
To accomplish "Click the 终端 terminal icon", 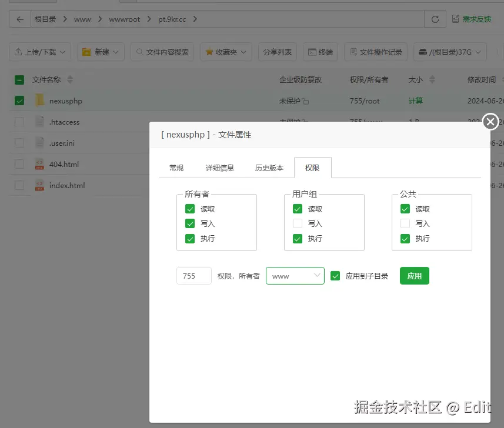I will coord(312,52).
